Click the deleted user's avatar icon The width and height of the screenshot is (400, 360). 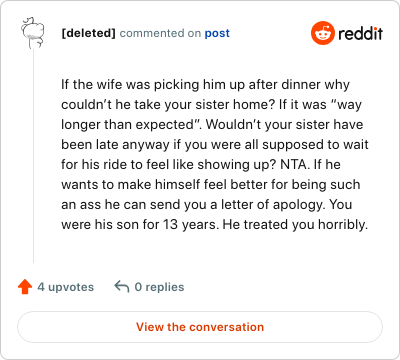tap(33, 33)
